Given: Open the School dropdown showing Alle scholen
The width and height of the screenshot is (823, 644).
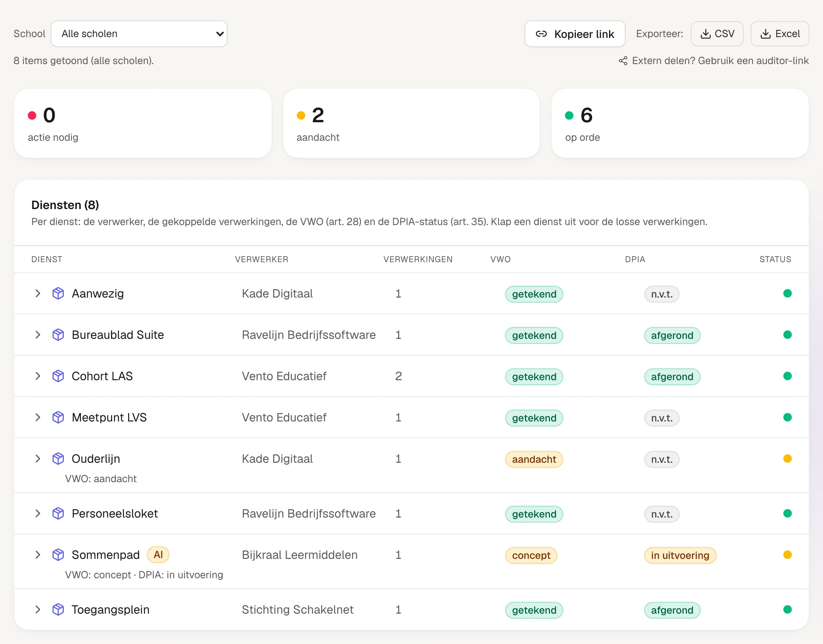Looking at the screenshot, I should click(139, 34).
